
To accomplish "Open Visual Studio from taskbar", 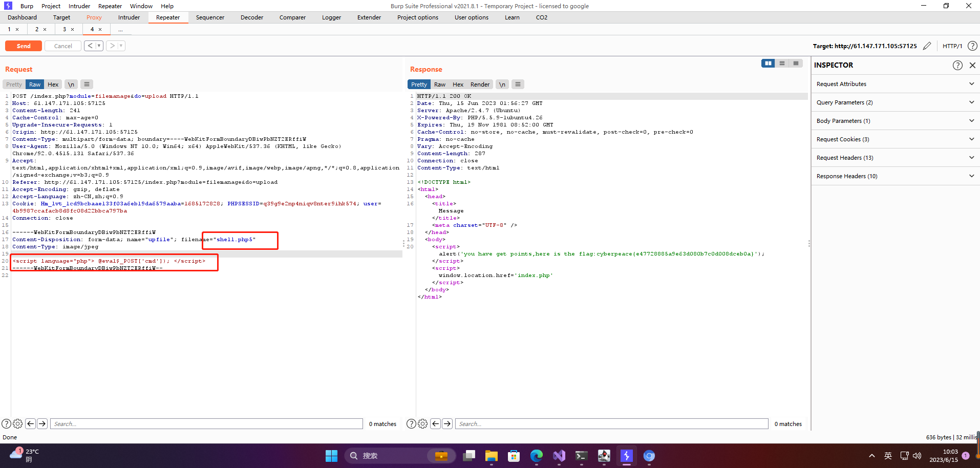I will [x=559, y=456].
